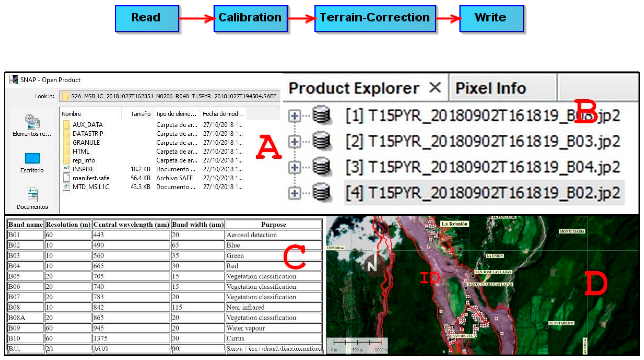Open the AUX_DATA folder icon
Screen dimensions: 644x360
point(66,125)
